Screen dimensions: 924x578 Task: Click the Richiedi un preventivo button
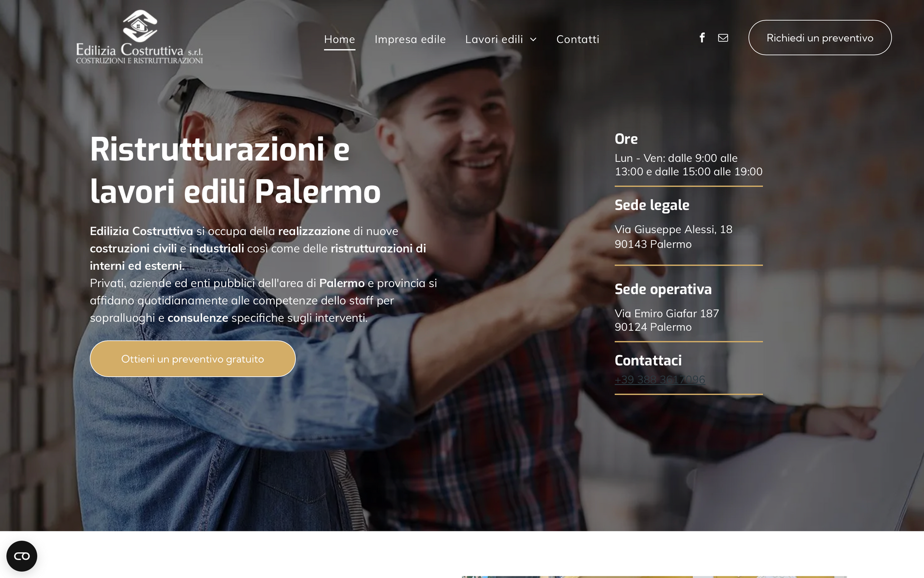(820, 38)
